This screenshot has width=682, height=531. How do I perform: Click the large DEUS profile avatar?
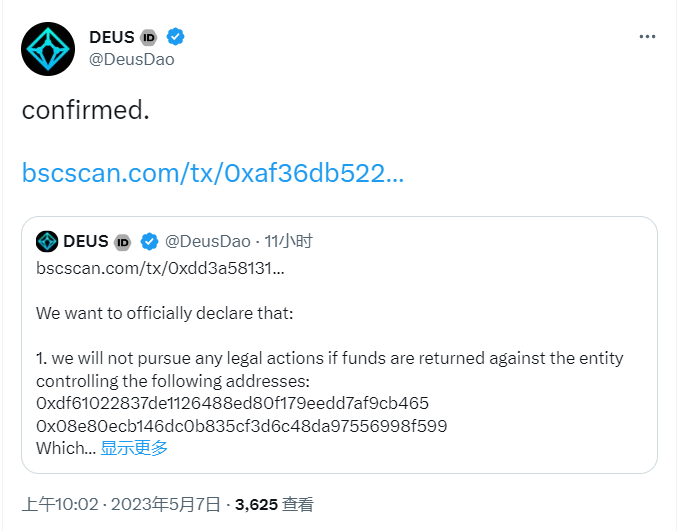pos(48,49)
